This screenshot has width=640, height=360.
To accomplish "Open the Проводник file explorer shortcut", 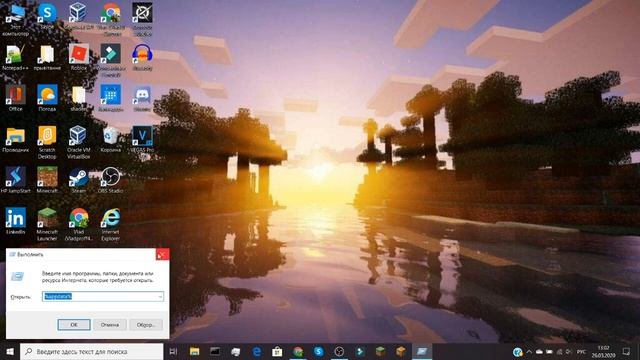I will point(16,140).
